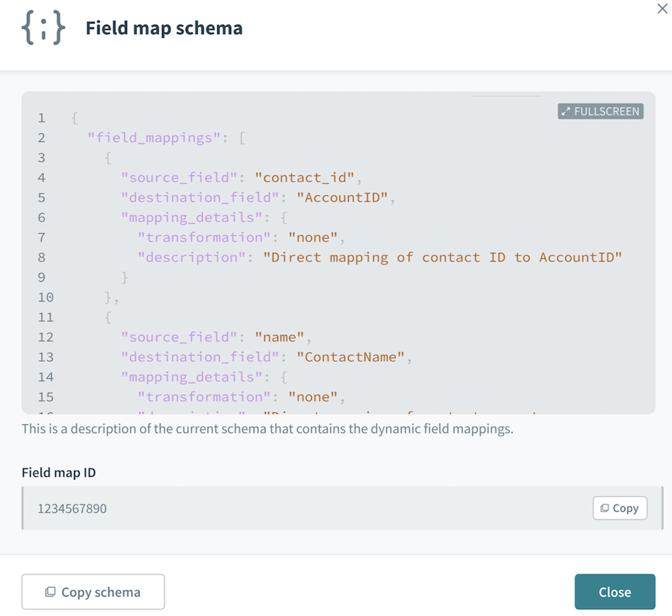The height and width of the screenshot is (616, 672).
Task: Click the fullscreen expand arrows icon
Action: coord(566,111)
